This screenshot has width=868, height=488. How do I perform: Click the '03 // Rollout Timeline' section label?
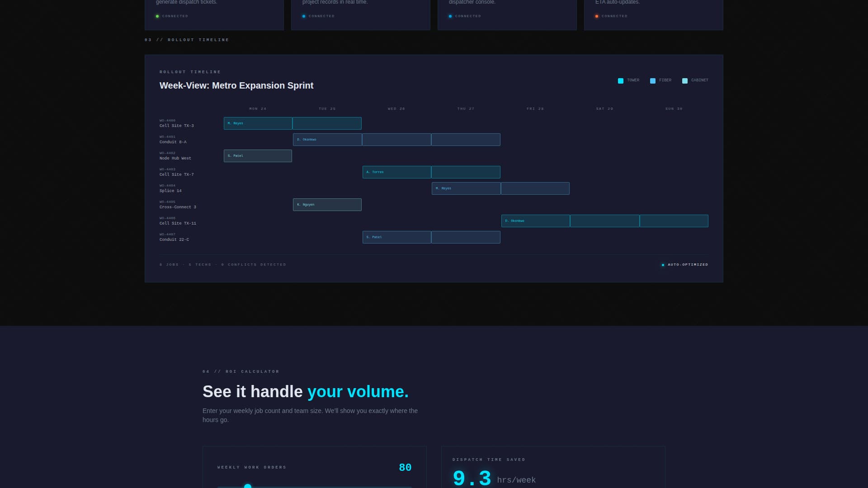point(187,40)
